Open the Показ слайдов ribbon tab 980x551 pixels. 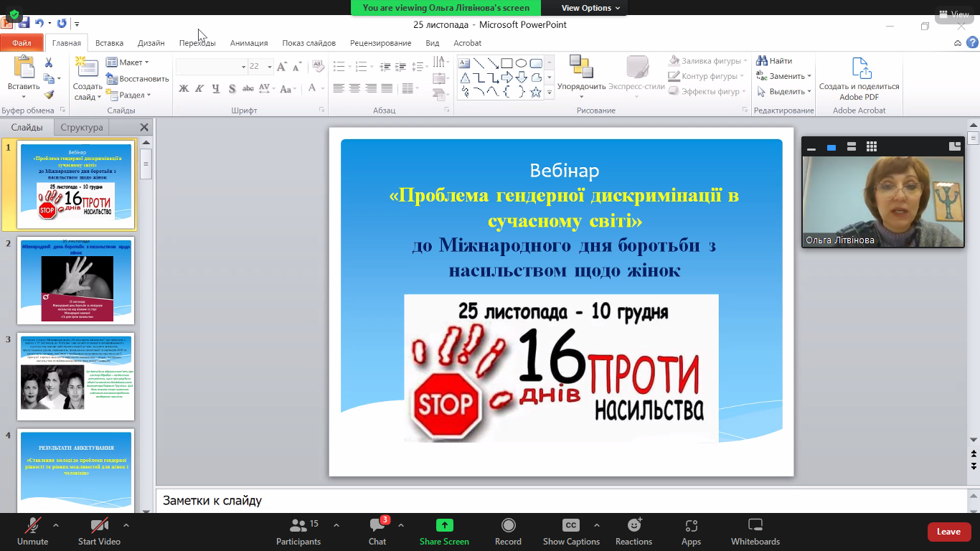309,43
